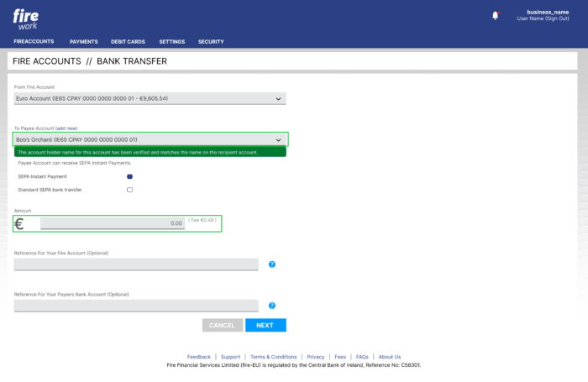The width and height of the screenshot is (588, 382).
Task: Open the To Payee Account dropdown
Action: click(150, 140)
